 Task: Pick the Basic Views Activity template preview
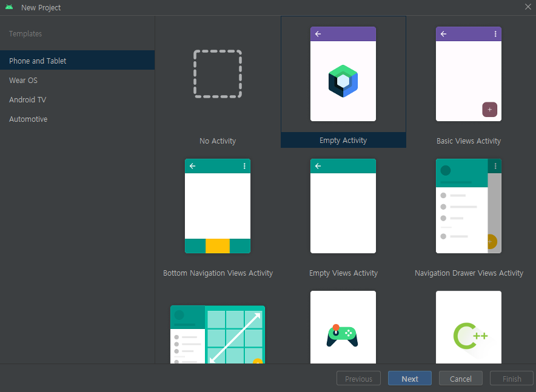[x=468, y=74]
